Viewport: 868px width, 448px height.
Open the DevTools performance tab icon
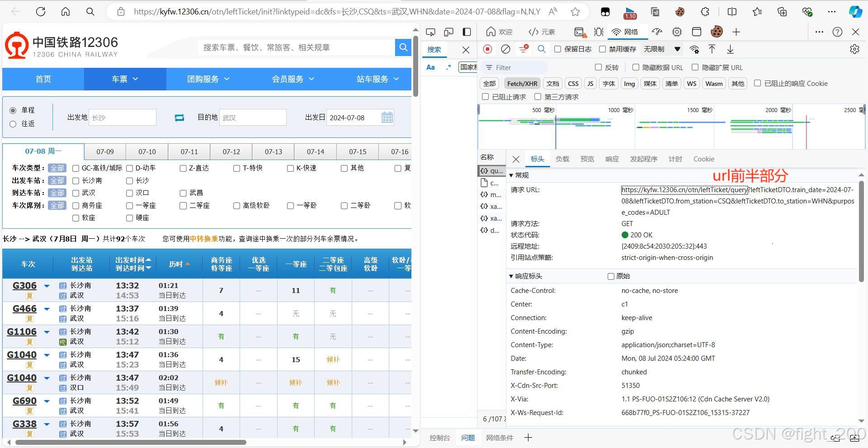(657, 32)
